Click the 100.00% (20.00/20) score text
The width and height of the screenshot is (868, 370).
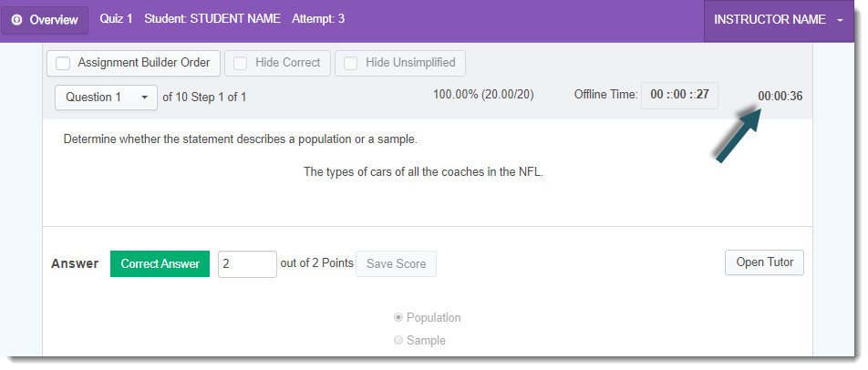click(x=483, y=95)
